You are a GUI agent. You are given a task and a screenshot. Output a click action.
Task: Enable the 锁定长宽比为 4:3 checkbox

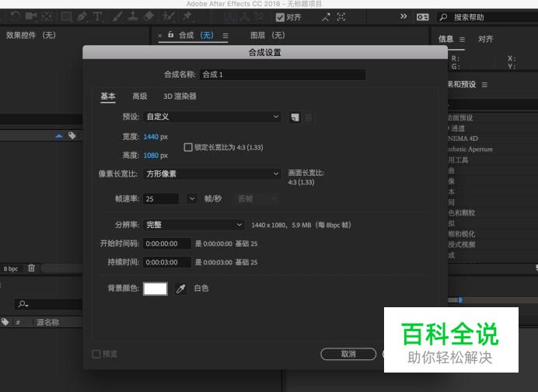click(188, 147)
